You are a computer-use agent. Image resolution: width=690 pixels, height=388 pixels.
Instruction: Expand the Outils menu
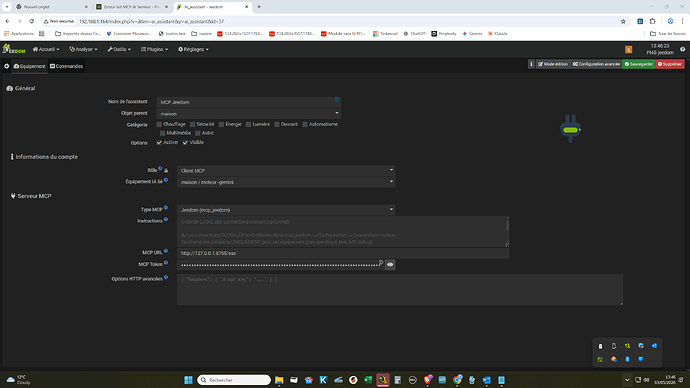(119, 49)
